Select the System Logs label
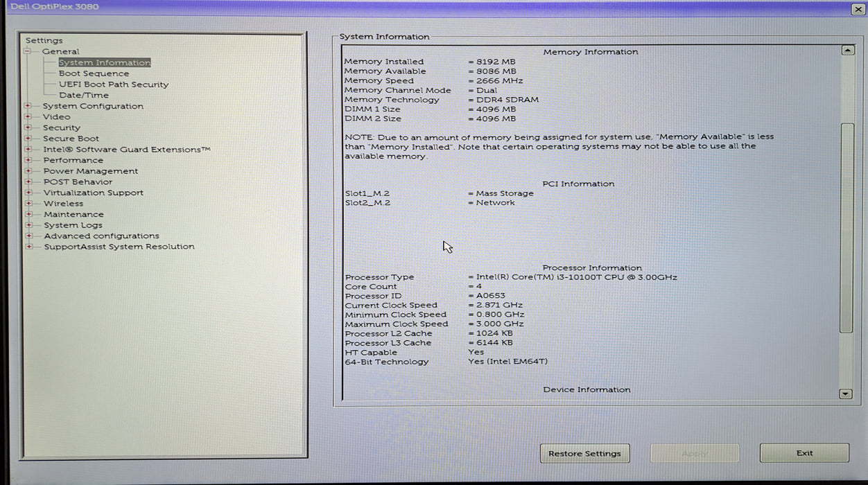868x485 pixels. 73,225
